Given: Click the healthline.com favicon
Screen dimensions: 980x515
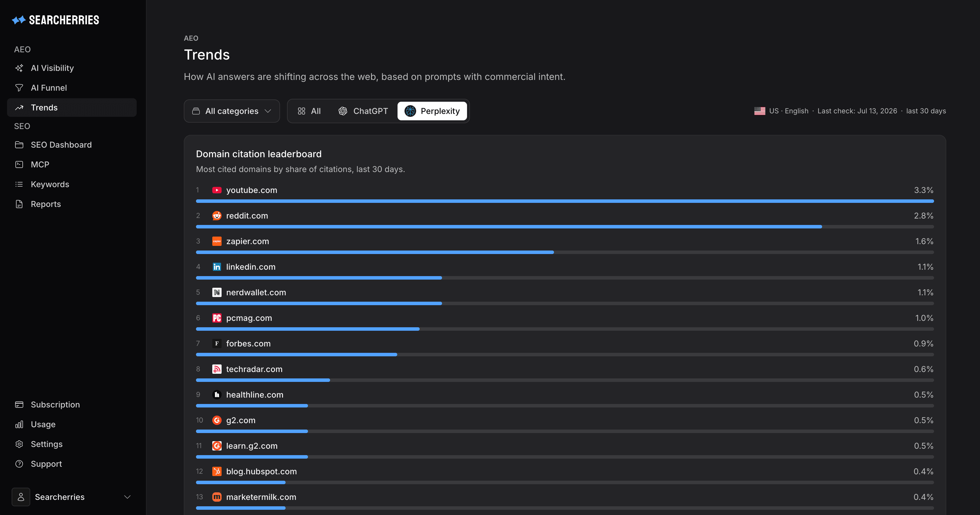Looking at the screenshot, I should [x=217, y=394].
